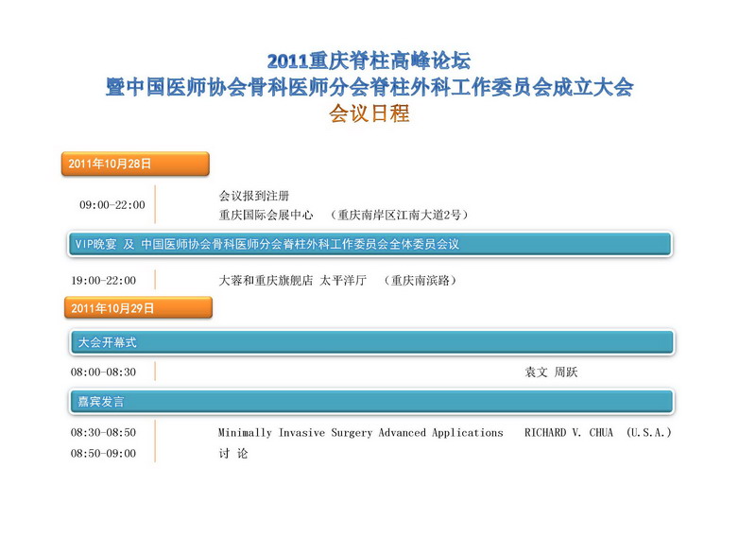This screenshot has height=537, width=756.
Task: Click the blue 嘉宾发言 section bar
Action: pyautogui.click(x=370, y=402)
